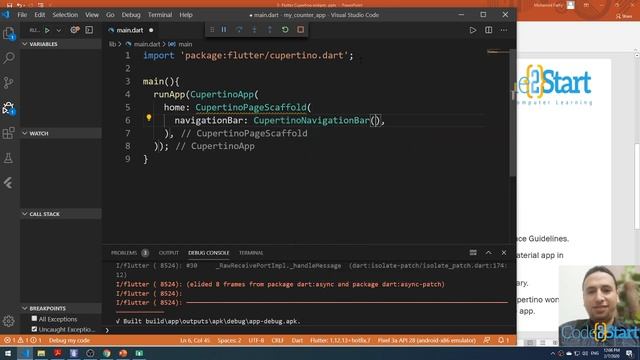640x360 pixels.
Task: Stop the debug session
Action: pyautogui.click(x=300, y=30)
